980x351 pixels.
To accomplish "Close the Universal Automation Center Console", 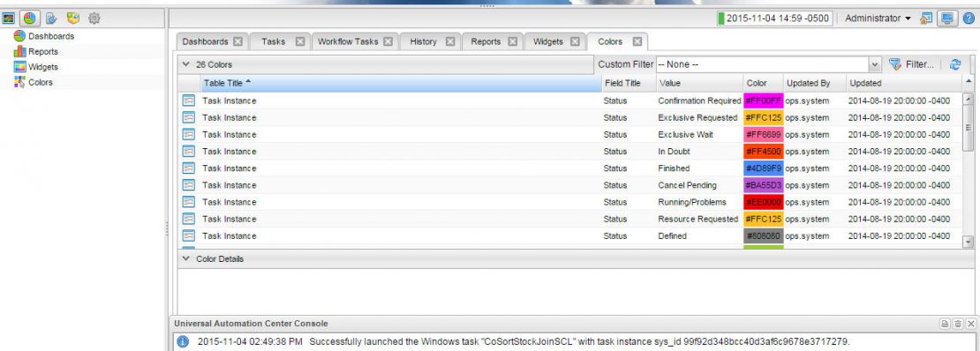I will [970, 324].
